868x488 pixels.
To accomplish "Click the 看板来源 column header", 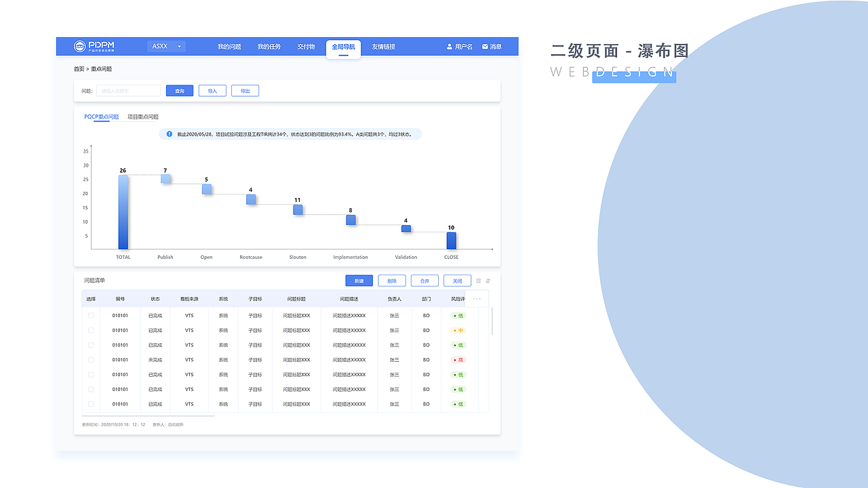I will [189, 299].
